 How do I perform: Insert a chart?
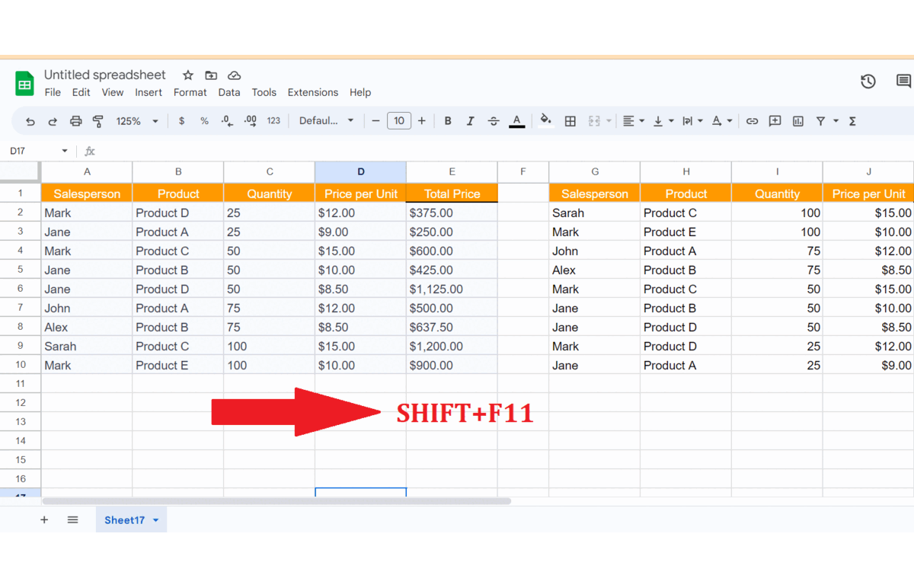click(797, 120)
